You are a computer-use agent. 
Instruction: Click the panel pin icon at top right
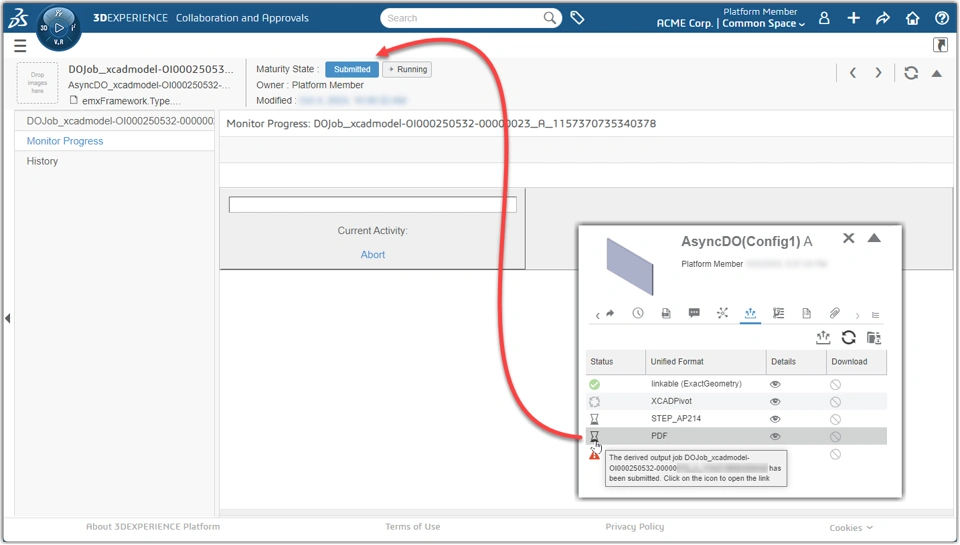940,45
